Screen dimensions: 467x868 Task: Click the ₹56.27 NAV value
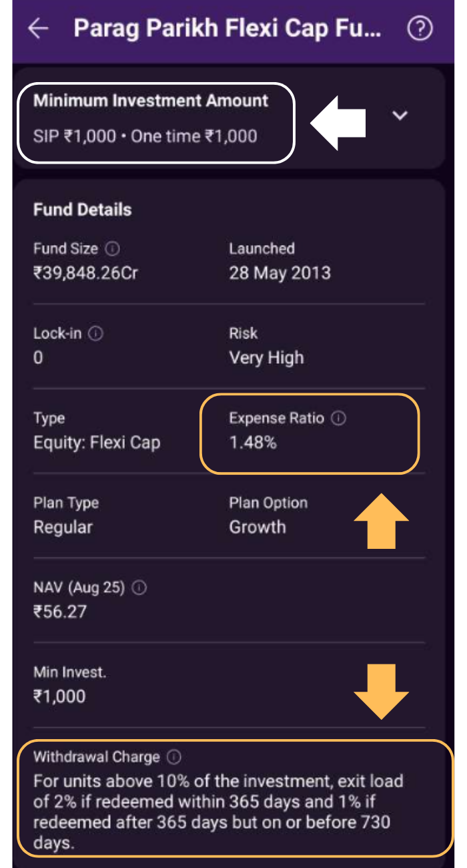pos(60,612)
